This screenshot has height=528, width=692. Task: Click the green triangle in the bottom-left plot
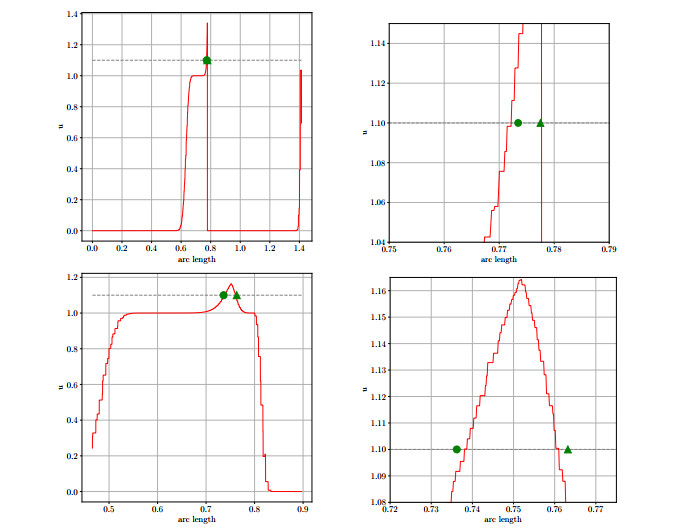236,295
